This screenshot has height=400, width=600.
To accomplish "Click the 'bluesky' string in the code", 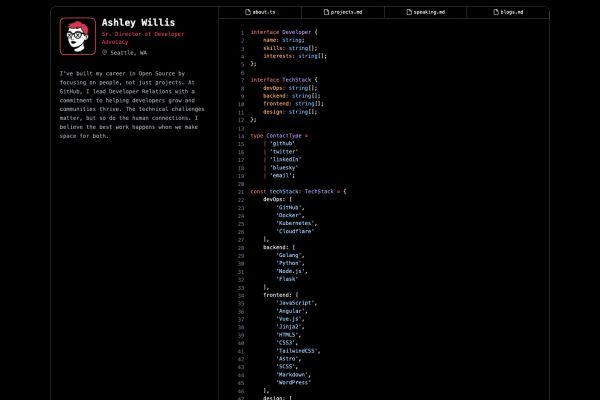I will (284, 168).
